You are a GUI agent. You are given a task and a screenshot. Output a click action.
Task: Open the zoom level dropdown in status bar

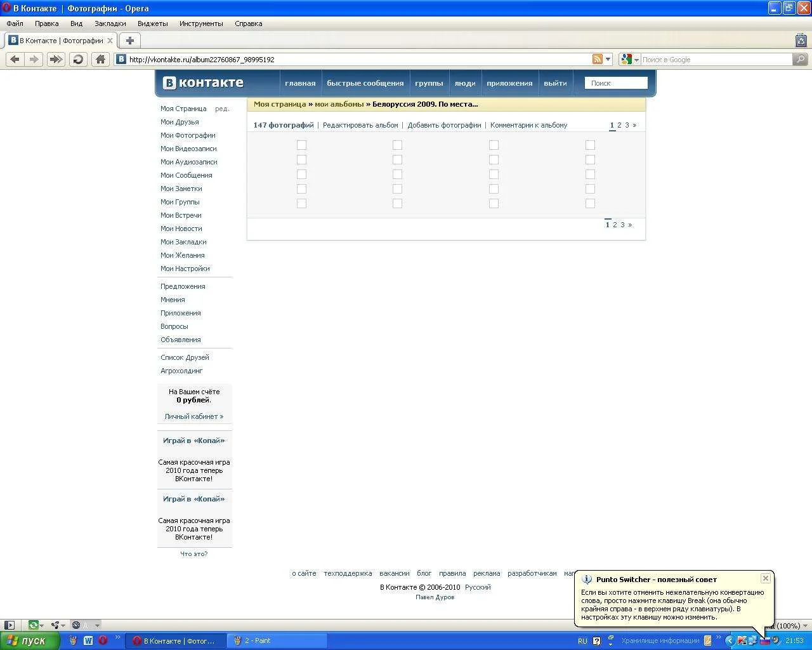coord(806,626)
